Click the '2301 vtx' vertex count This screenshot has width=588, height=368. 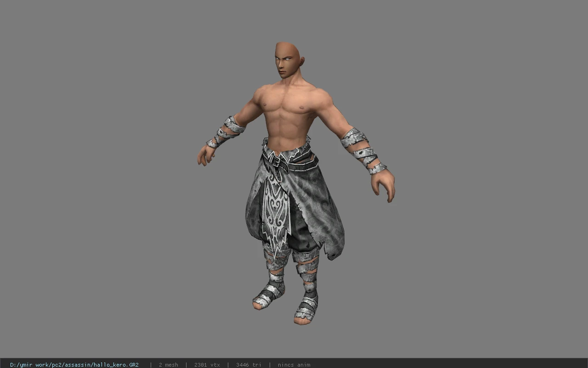tap(207, 365)
